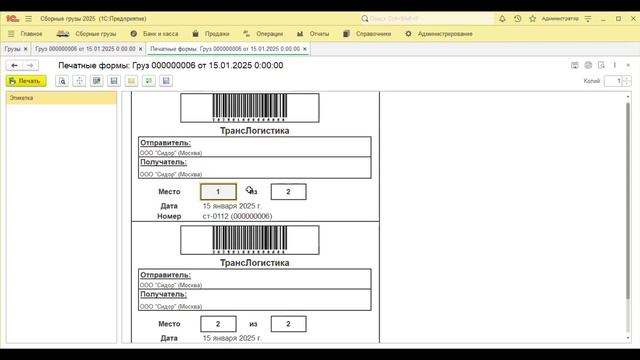
Task: Click the page setup crosshair icon
Action: 79,81
